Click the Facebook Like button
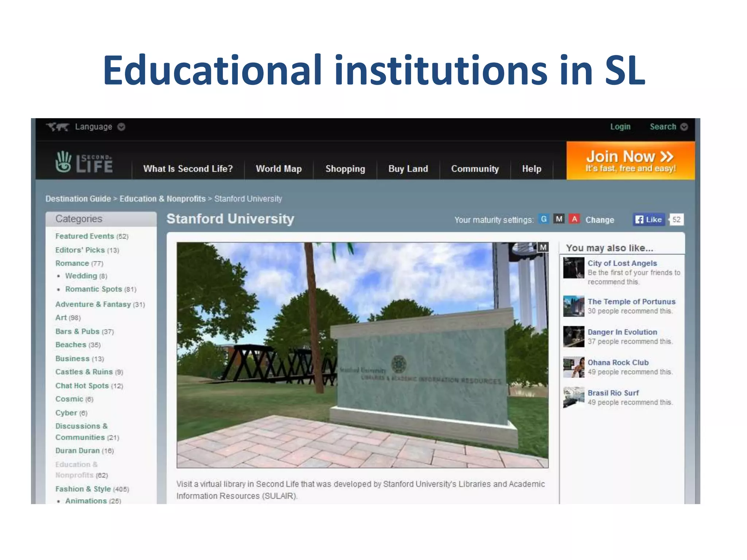 click(649, 219)
